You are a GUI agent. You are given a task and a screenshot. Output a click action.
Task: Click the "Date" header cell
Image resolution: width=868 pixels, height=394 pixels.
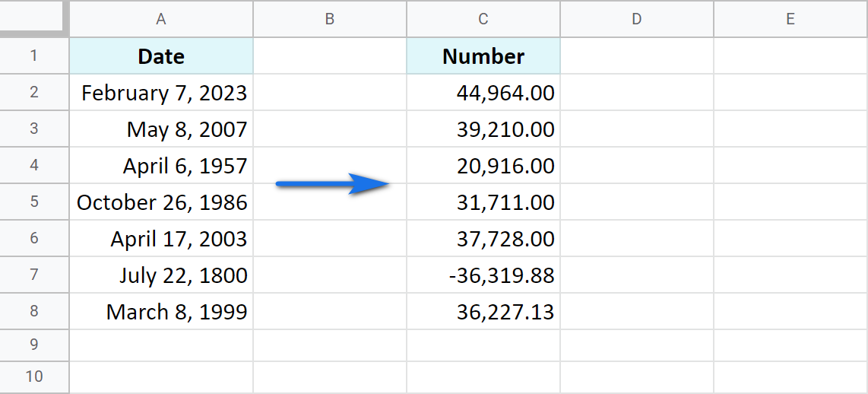(x=161, y=56)
